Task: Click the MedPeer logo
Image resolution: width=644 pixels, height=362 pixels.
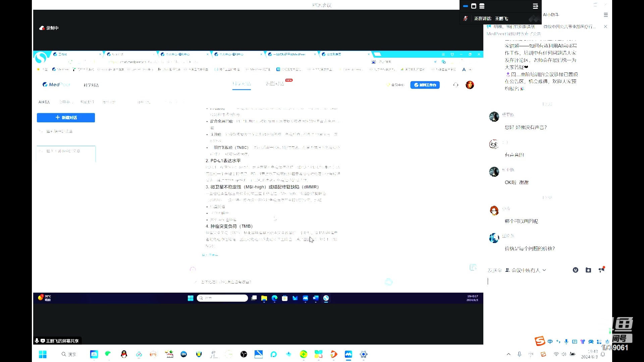Action: [56, 85]
